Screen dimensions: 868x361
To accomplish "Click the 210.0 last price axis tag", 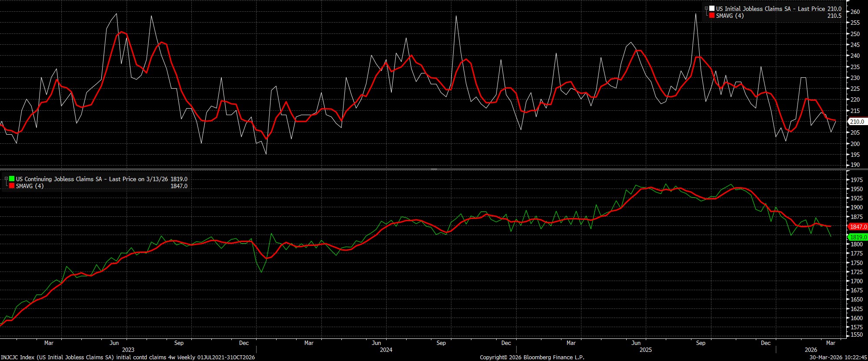I will pos(857,122).
